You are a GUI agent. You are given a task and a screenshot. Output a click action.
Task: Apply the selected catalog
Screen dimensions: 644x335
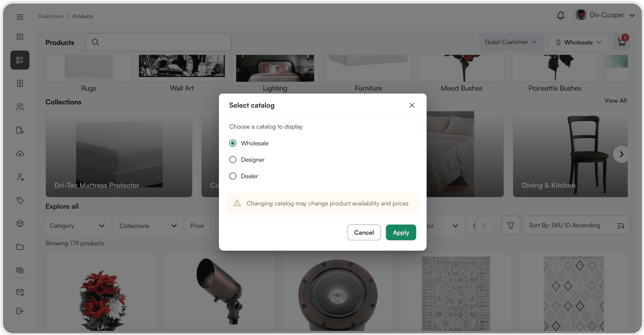[x=401, y=232]
